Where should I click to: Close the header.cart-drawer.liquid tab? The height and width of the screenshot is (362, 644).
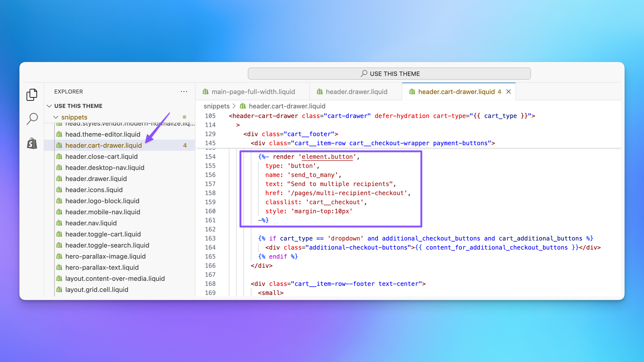click(508, 92)
